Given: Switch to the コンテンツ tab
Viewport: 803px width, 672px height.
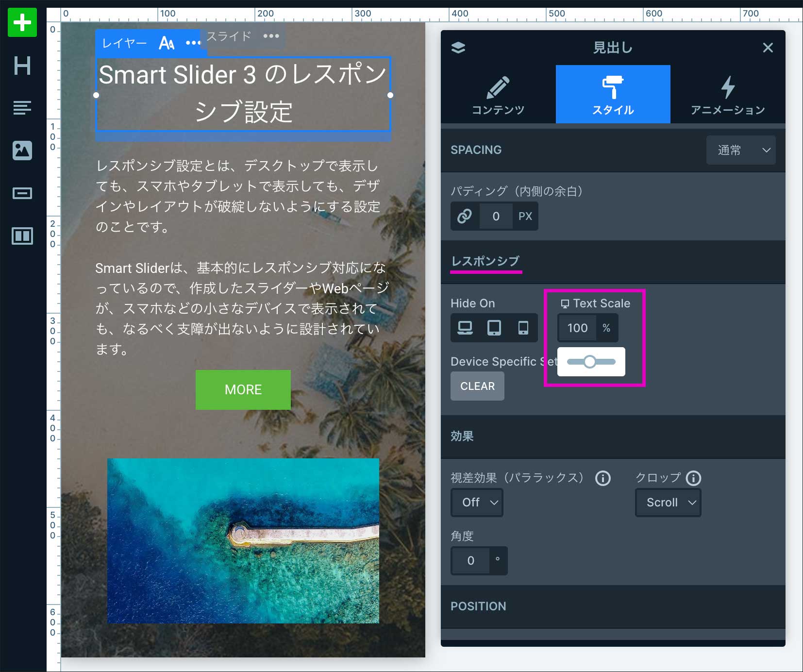Looking at the screenshot, I should [498, 95].
